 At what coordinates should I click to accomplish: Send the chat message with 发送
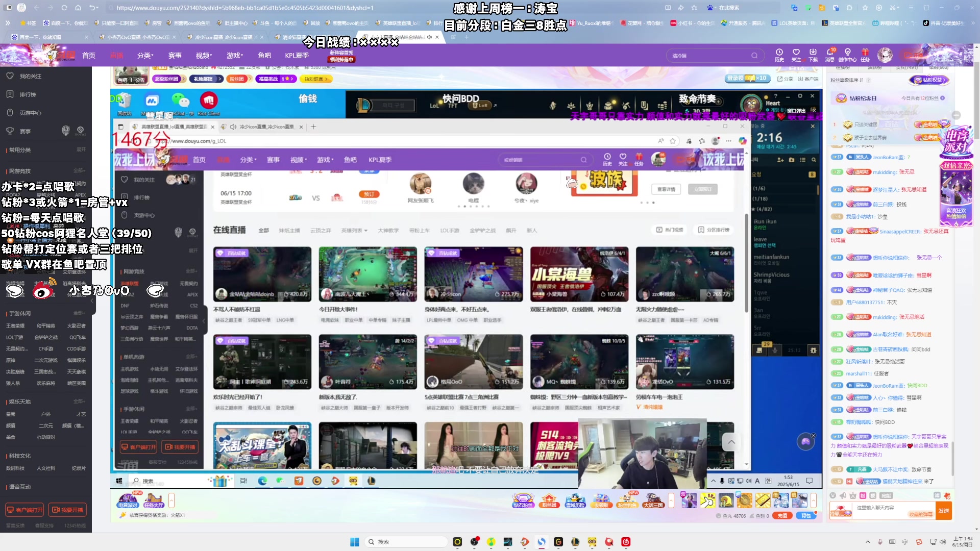pyautogui.click(x=944, y=511)
